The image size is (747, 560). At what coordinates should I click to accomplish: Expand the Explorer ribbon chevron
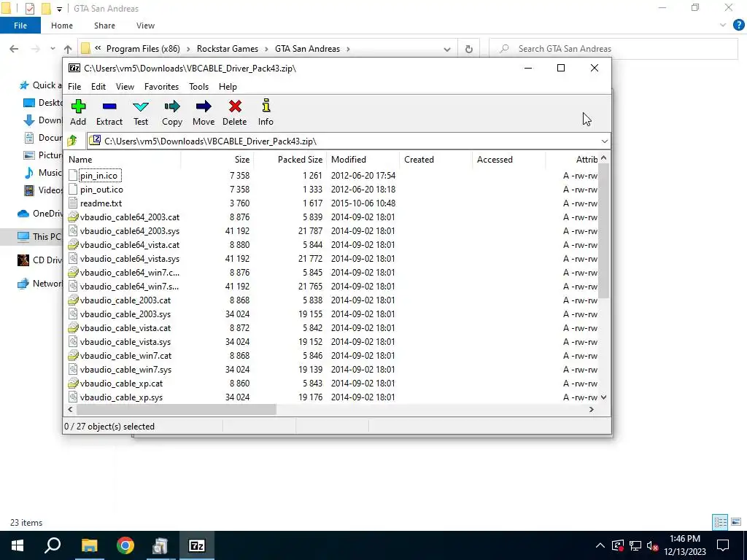pyautogui.click(x=723, y=26)
